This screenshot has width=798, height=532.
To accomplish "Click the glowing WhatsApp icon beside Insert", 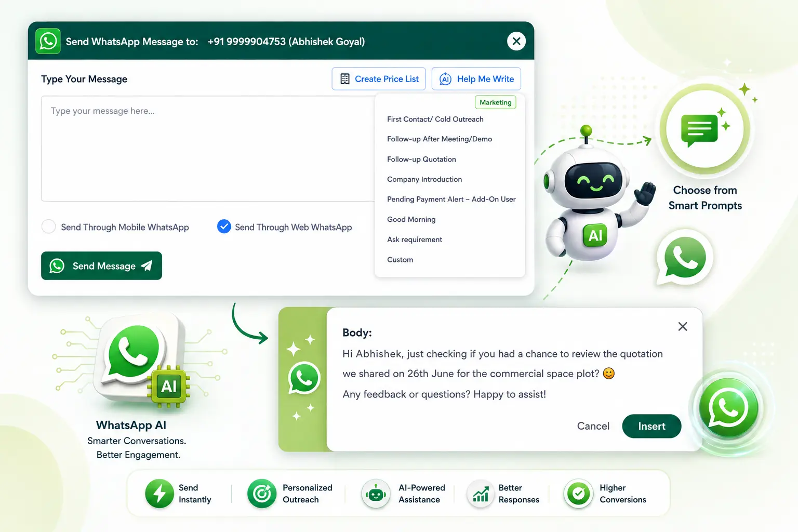I will [728, 408].
